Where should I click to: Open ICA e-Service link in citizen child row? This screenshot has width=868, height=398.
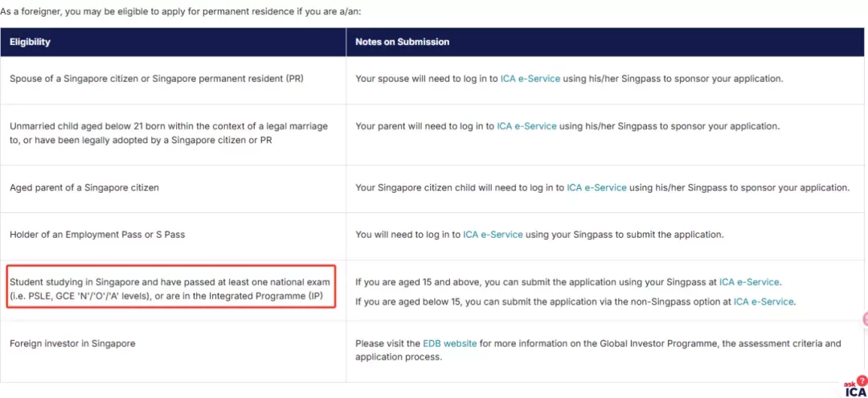596,187
